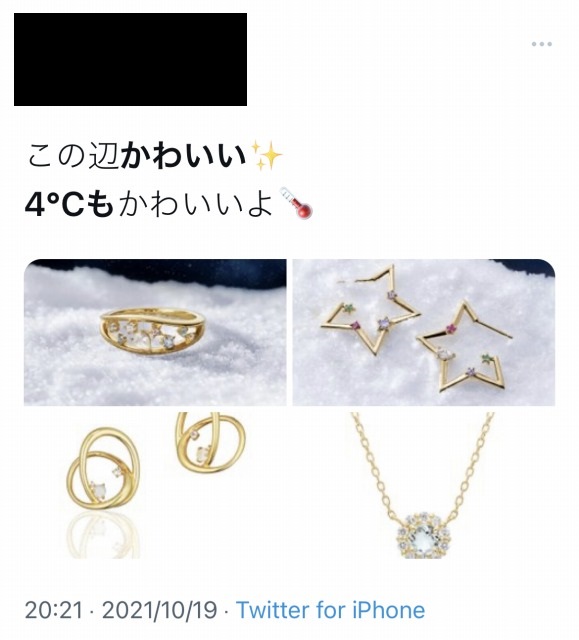
Task: Open the gold necklace pendant photo
Action: [x=424, y=485]
